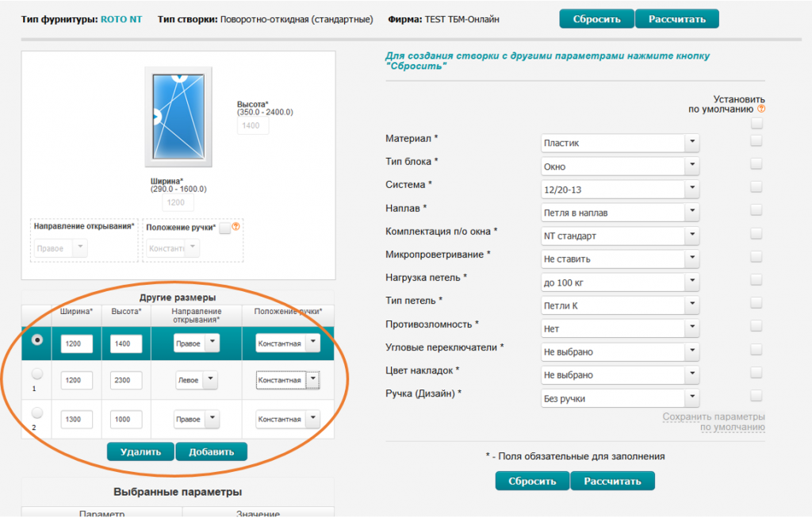Open the Левое opening direction dropdown
Image resolution: width=812 pixels, height=518 pixels.
point(197,380)
